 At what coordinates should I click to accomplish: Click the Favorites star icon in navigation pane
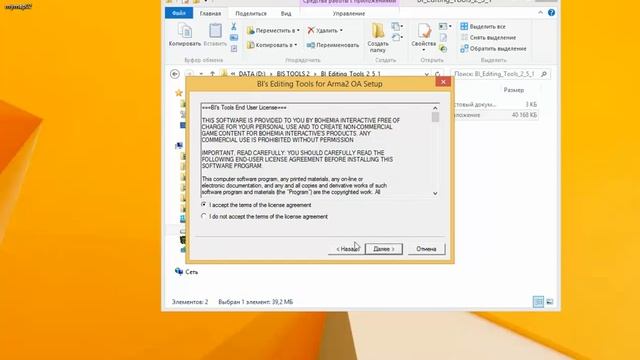coord(179,93)
